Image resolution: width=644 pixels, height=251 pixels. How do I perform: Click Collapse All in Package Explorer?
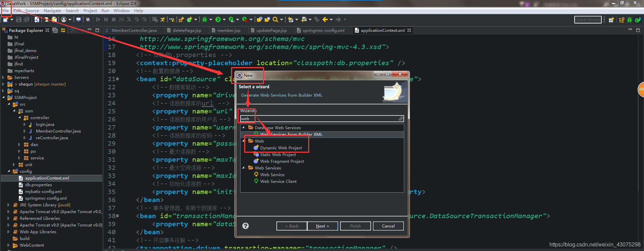click(x=55, y=30)
